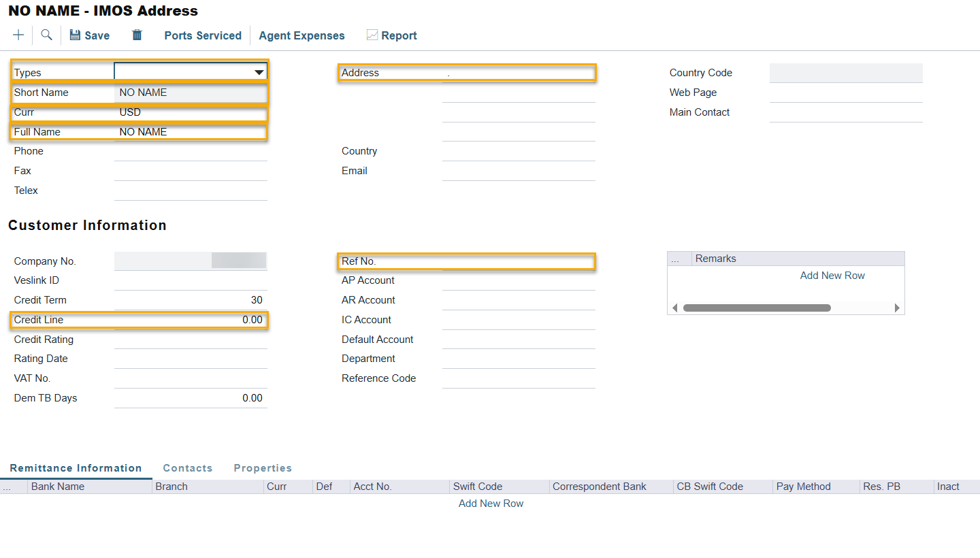Viewport: 980px width, 558px height.
Task: Switch to the Contacts tab
Action: 188,468
